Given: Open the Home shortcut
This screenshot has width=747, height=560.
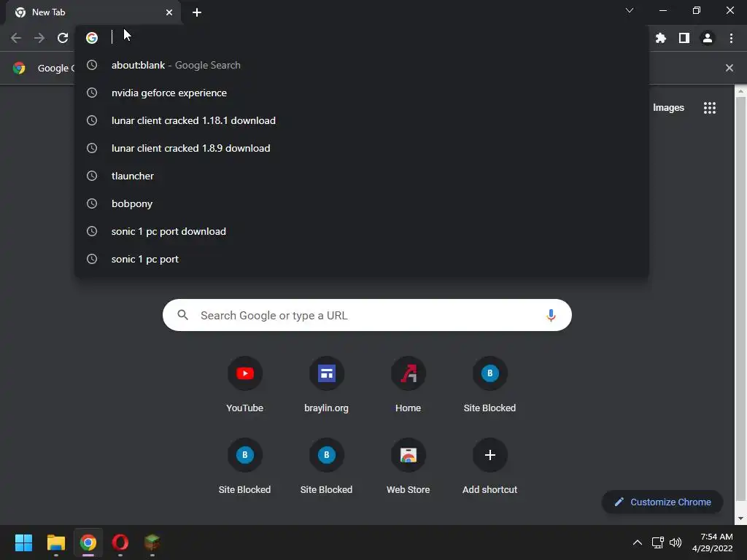Looking at the screenshot, I should click(409, 385).
